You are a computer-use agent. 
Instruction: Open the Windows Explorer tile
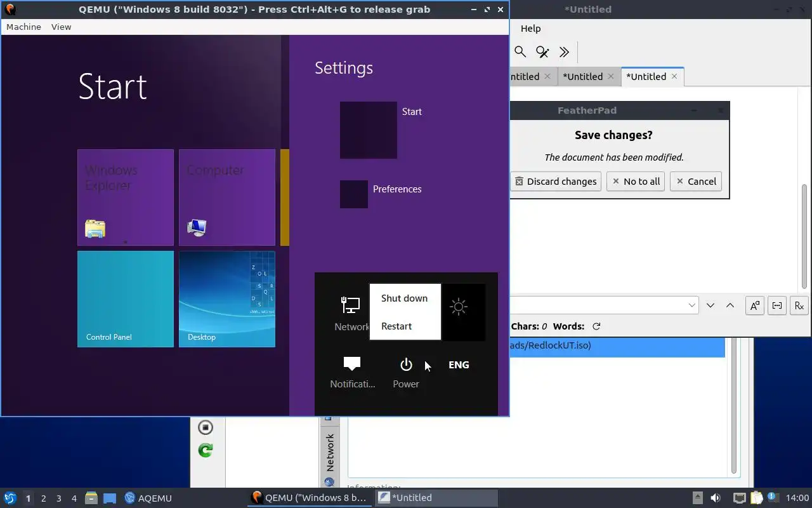[x=126, y=197]
